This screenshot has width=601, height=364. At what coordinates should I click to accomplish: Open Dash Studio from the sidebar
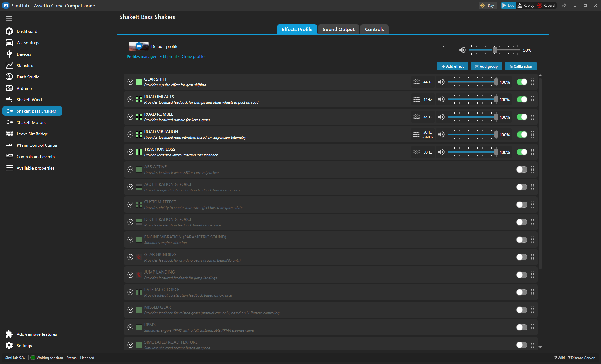click(28, 77)
